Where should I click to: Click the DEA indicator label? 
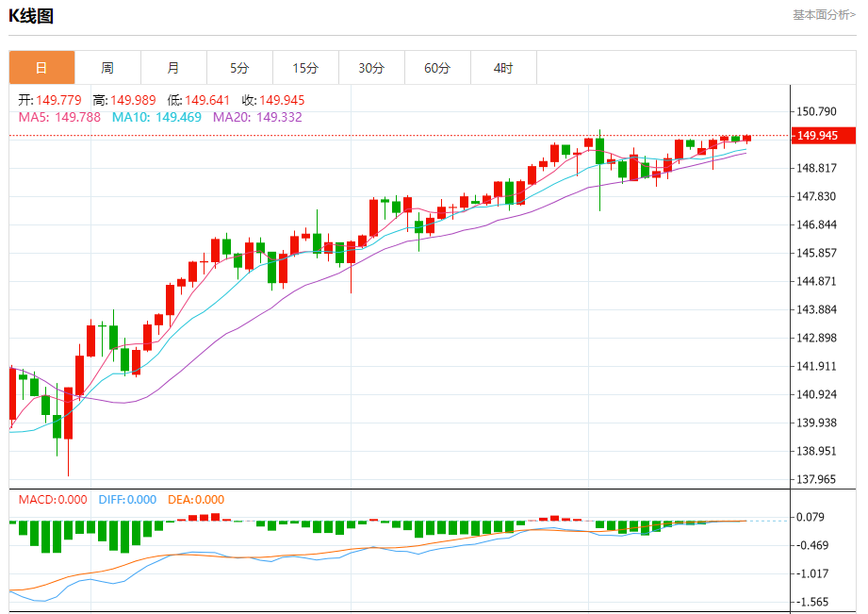click(196, 499)
